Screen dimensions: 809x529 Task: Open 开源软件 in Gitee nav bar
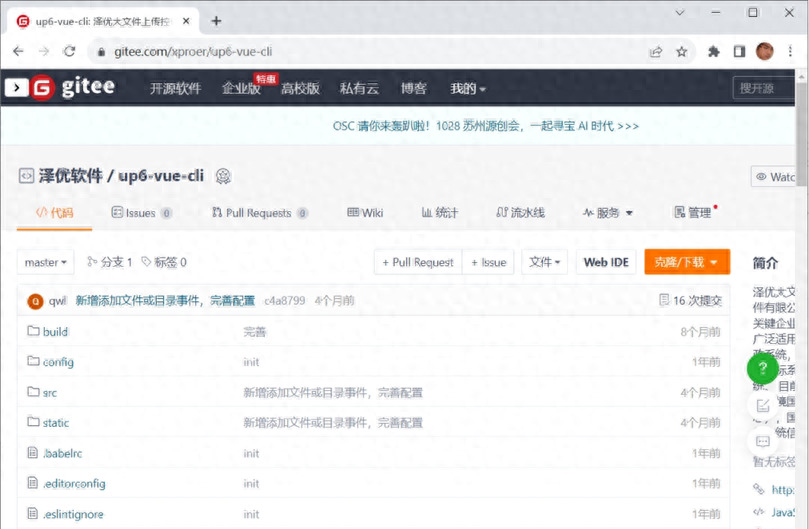click(x=175, y=88)
